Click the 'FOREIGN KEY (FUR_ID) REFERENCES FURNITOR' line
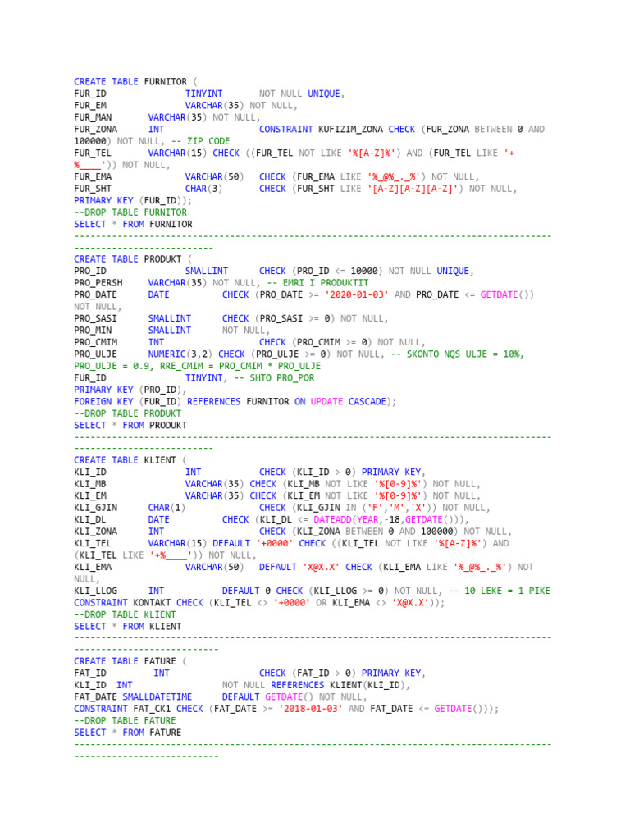Screen dimensions: 630x840 (x=235, y=401)
